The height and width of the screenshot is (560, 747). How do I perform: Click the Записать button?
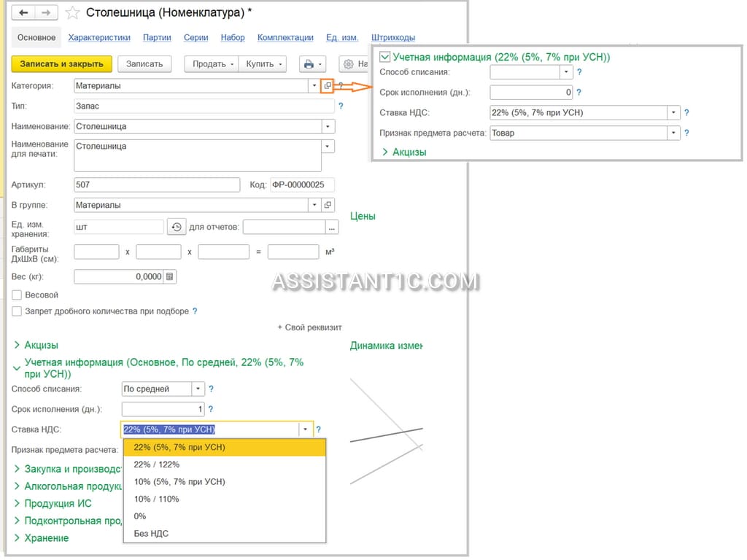[x=144, y=64]
